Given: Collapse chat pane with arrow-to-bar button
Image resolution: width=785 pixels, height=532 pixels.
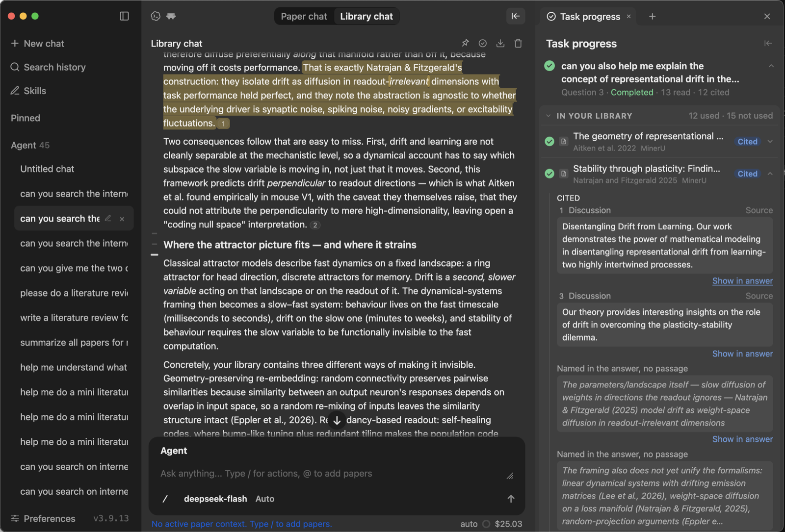Looking at the screenshot, I should click(516, 16).
